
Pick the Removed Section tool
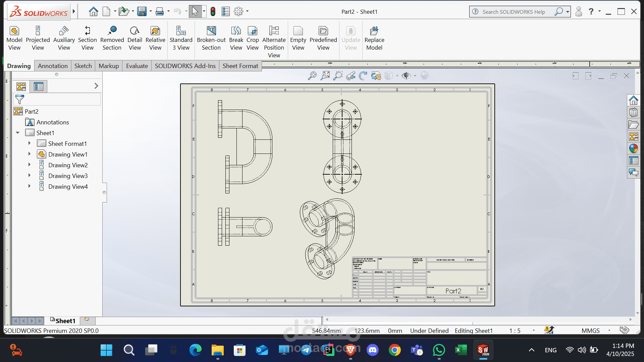[112, 39]
